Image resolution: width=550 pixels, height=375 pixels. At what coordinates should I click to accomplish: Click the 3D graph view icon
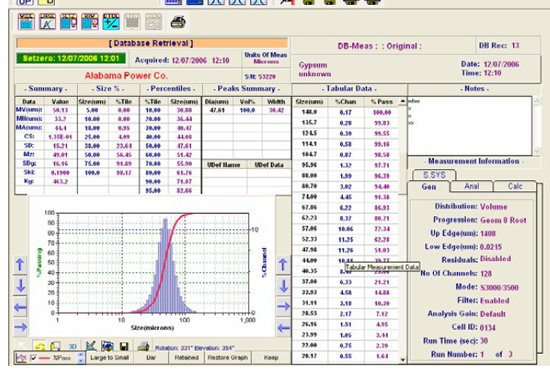coord(73,347)
